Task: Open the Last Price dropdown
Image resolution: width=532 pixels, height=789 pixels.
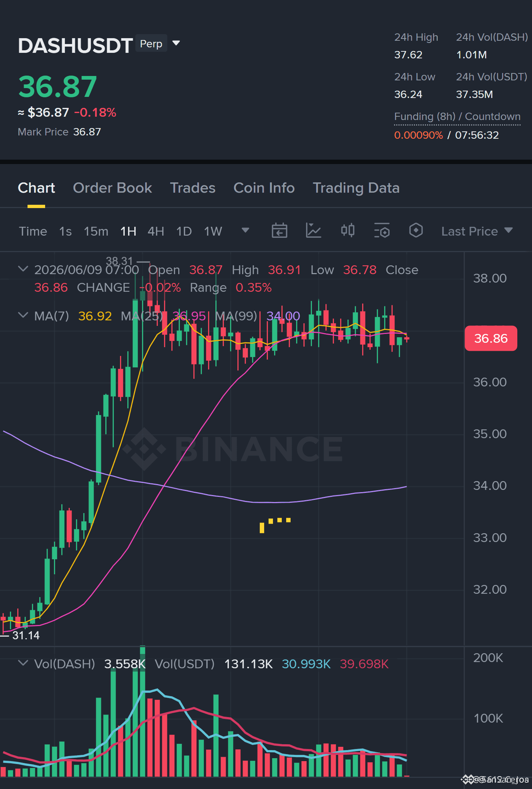Action: tap(477, 231)
